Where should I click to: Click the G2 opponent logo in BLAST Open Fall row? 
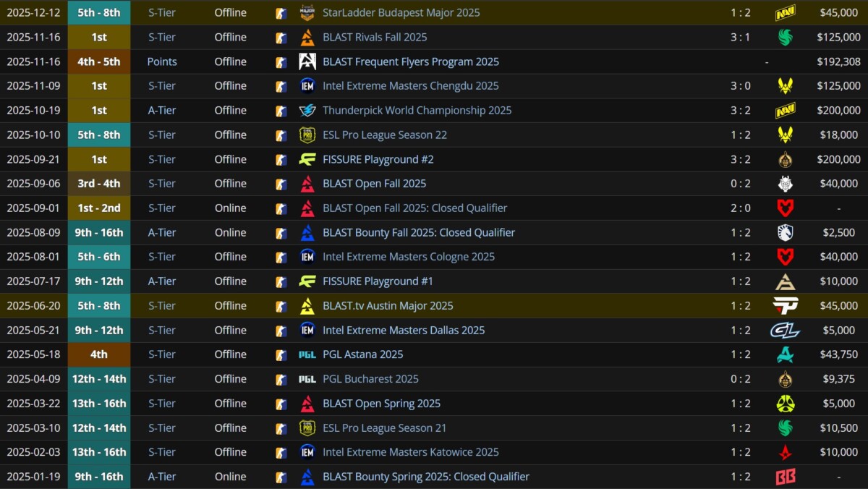[x=785, y=184]
